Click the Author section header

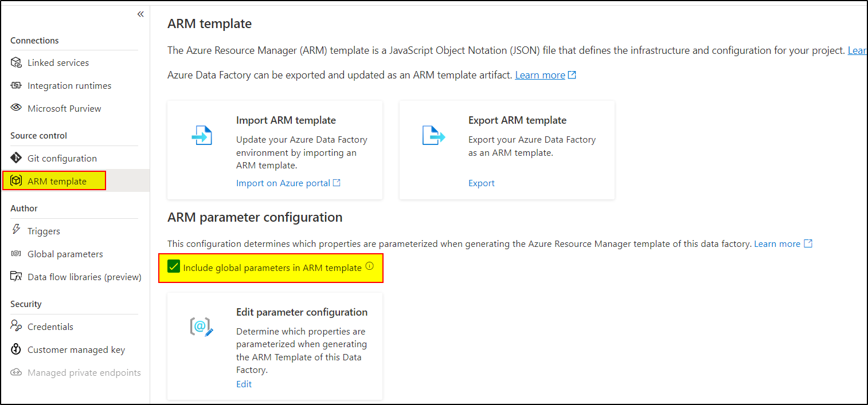click(24, 209)
